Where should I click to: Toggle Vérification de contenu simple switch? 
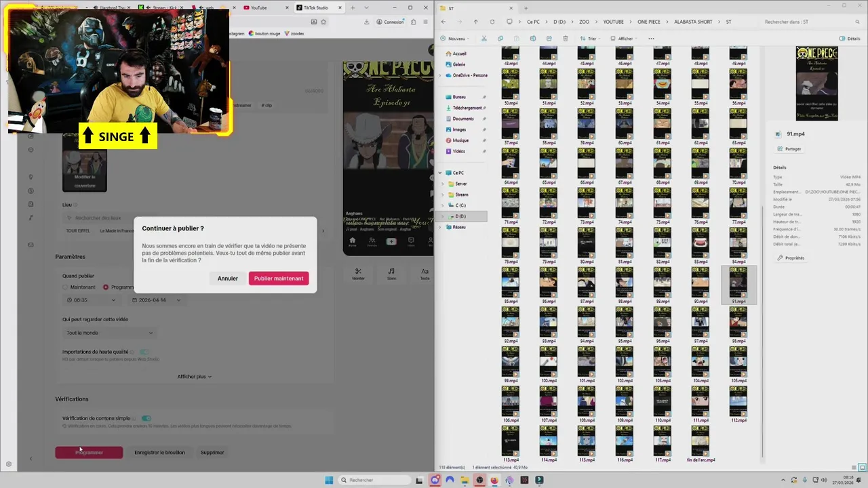tap(146, 418)
